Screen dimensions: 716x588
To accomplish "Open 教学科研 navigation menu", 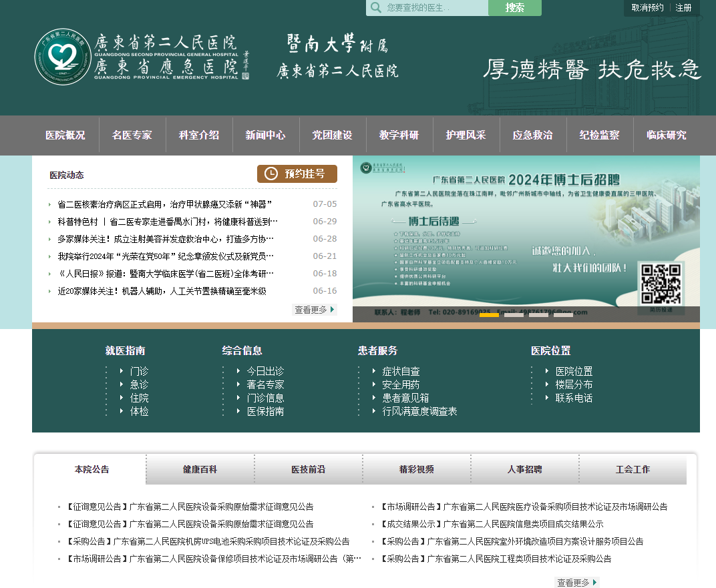I will (399, 135).
